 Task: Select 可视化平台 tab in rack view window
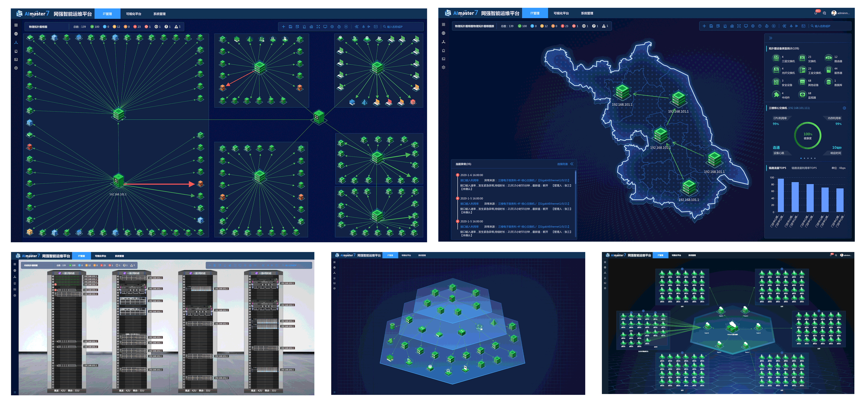tap(100, 256)
